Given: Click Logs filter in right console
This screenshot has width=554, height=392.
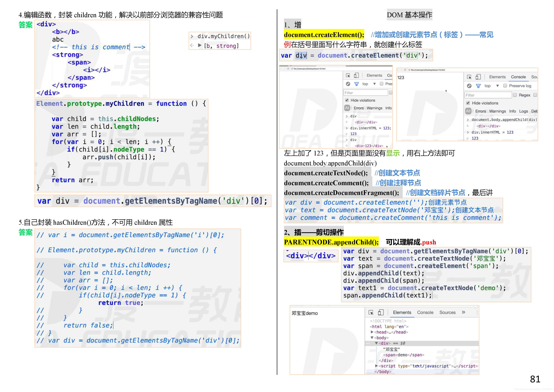Looking at the screenshot, I should (523, 111).
